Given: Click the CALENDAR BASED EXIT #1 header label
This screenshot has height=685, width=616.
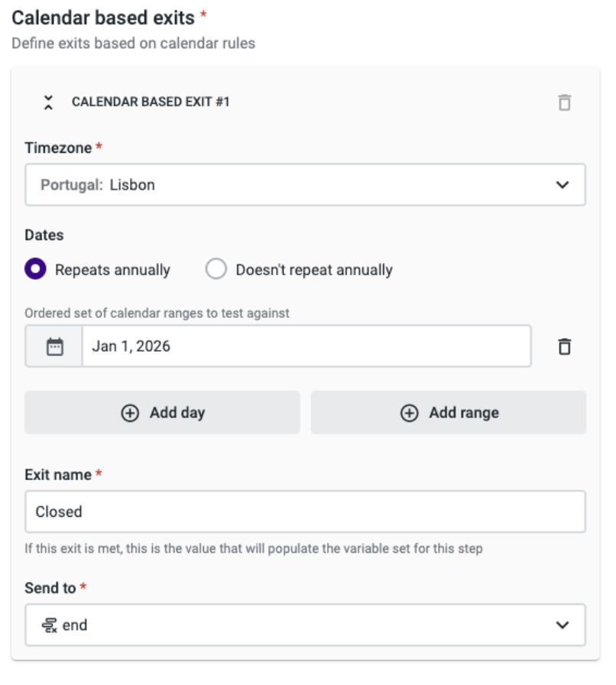Looking at the screenshot, I should (x=151, y=102).
